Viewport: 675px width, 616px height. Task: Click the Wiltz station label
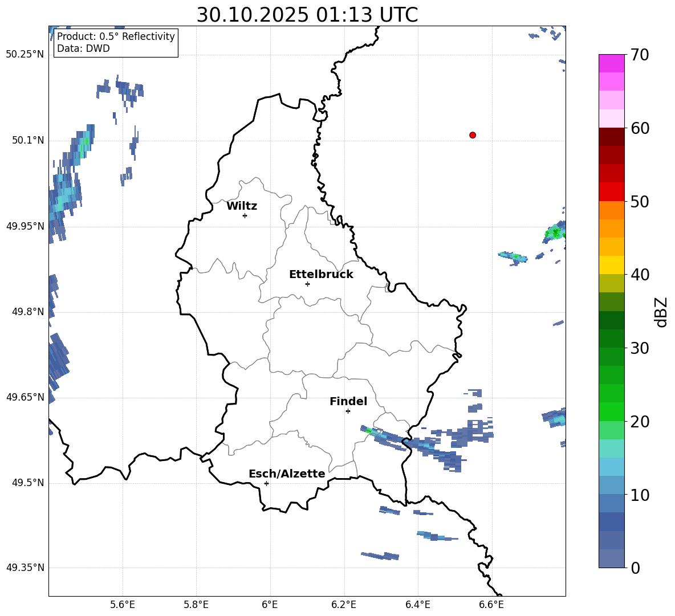(x=242, y=206)
